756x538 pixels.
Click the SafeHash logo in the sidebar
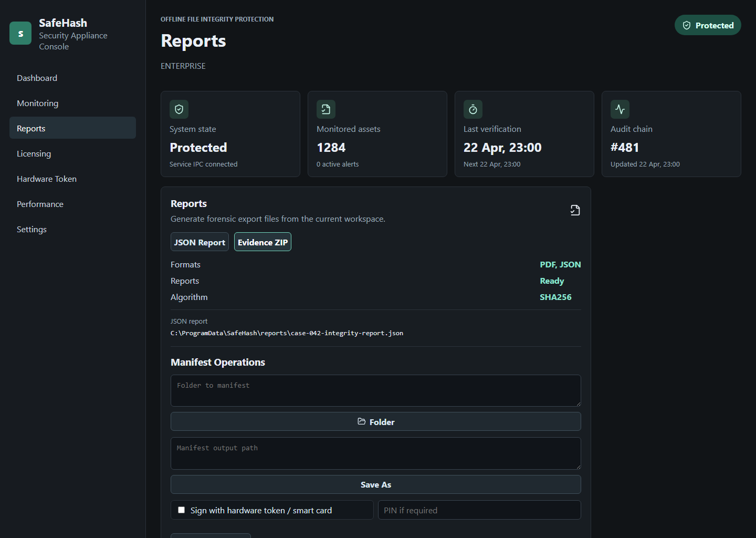20,33
